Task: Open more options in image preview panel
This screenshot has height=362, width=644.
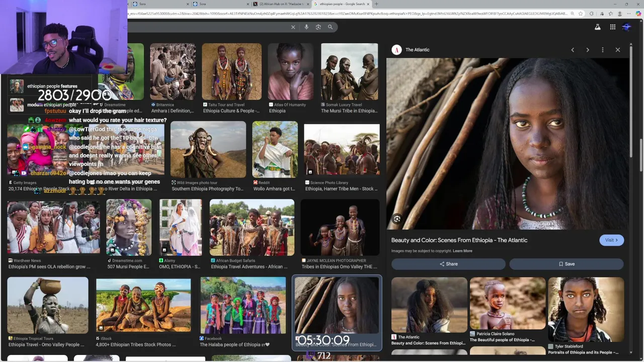Action: 602,50
